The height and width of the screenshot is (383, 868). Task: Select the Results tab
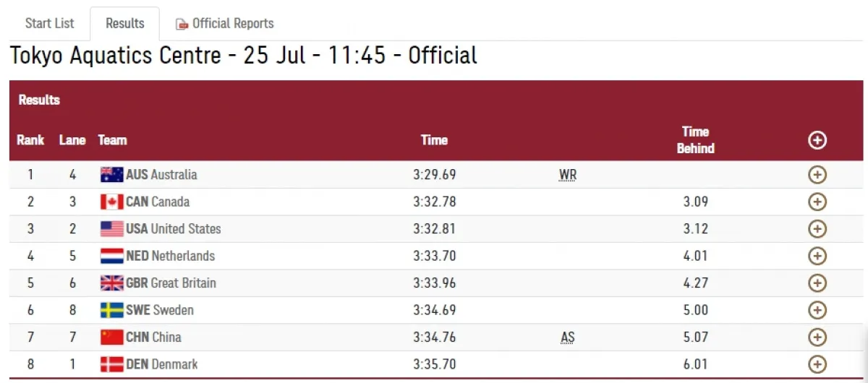[x=124, y=23]
